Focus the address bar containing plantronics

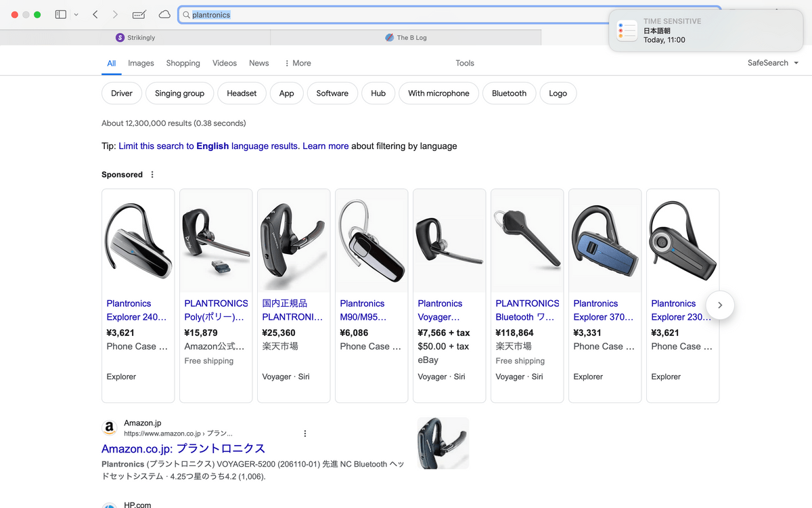point(449,15)
